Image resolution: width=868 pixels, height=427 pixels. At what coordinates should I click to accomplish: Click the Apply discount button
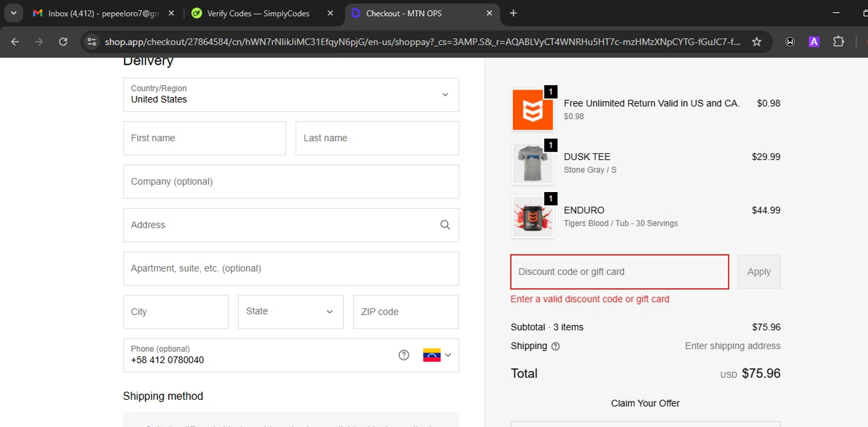(x=759, y=272)
